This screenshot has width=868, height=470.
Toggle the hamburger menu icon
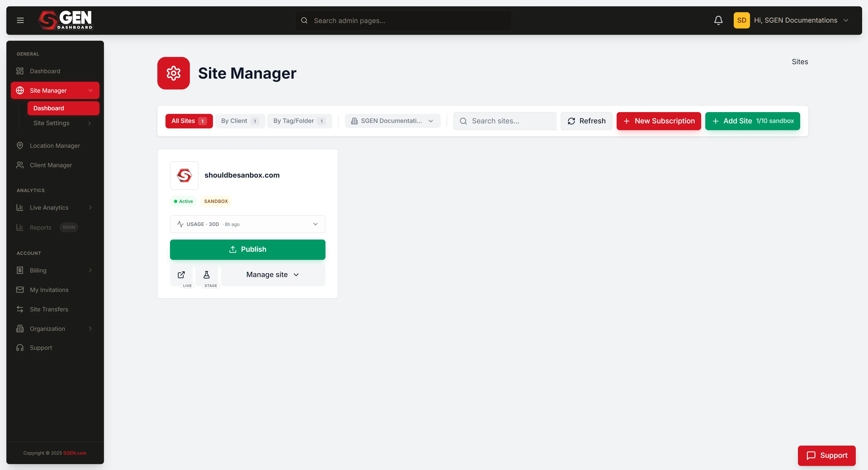20,20
